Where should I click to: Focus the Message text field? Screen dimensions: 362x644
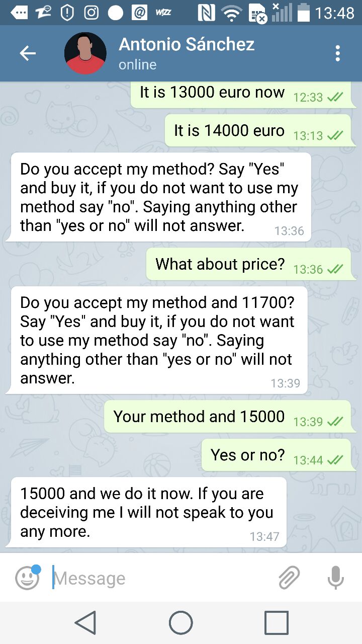[161, 579]
